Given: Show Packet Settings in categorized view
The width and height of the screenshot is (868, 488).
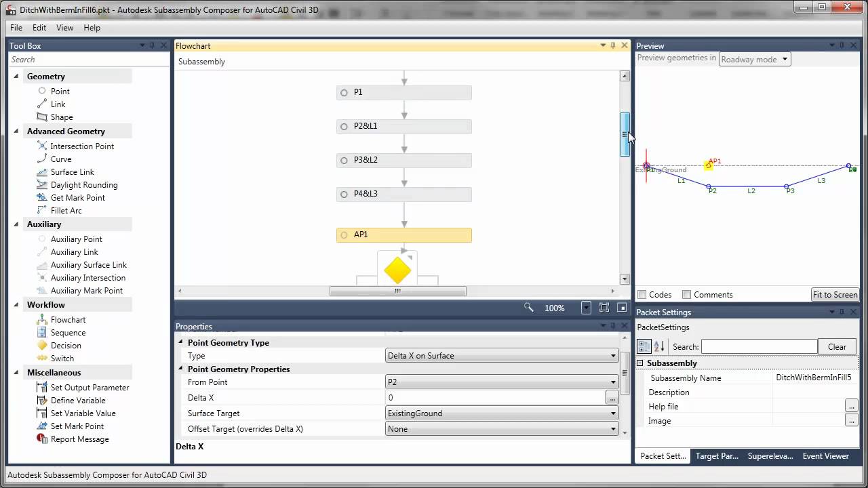Looking at the screenshot, I should 644,346.
